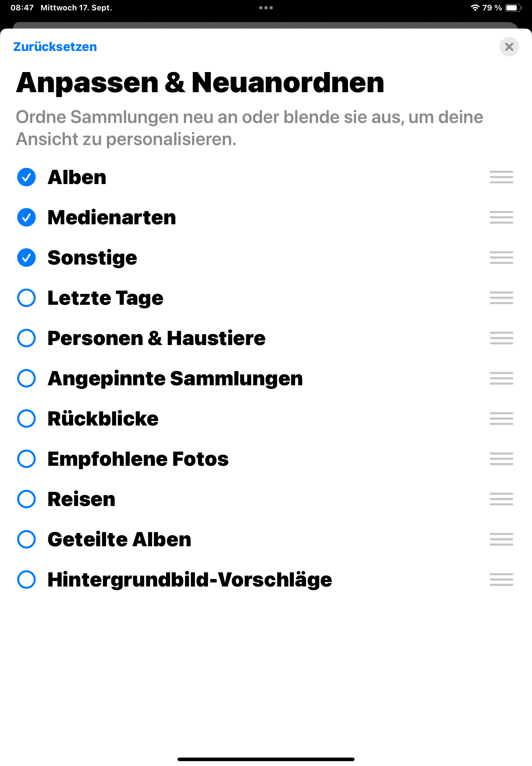Tap the home indicator bar
532x766 pixels.
tap(266, 759)
